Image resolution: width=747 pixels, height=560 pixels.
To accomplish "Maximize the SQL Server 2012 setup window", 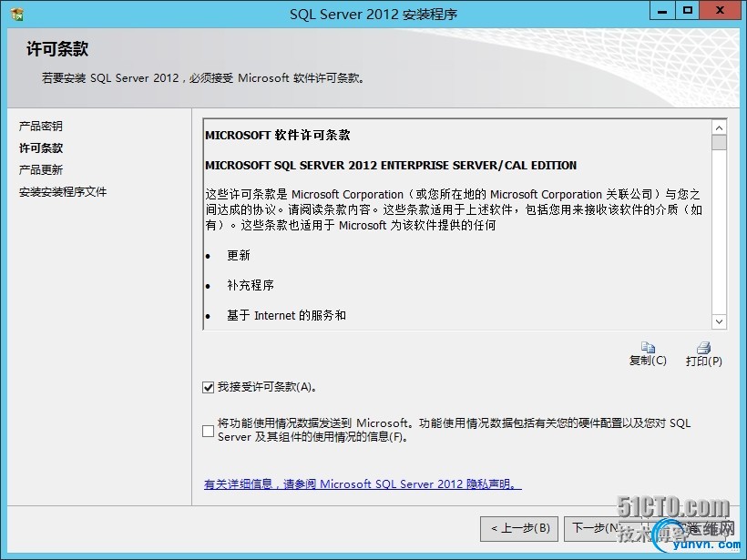I will point(688,11).
